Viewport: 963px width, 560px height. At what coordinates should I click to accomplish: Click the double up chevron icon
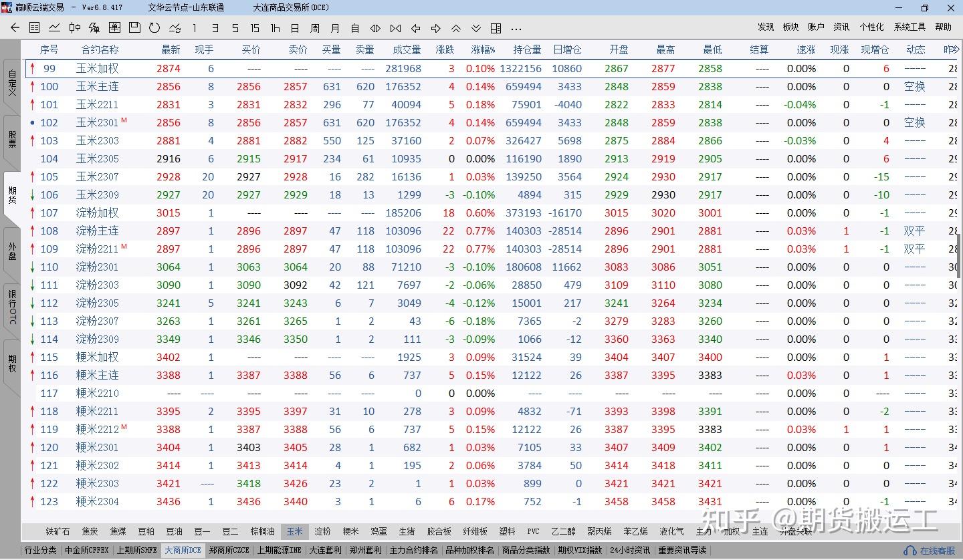click(455, 28)
